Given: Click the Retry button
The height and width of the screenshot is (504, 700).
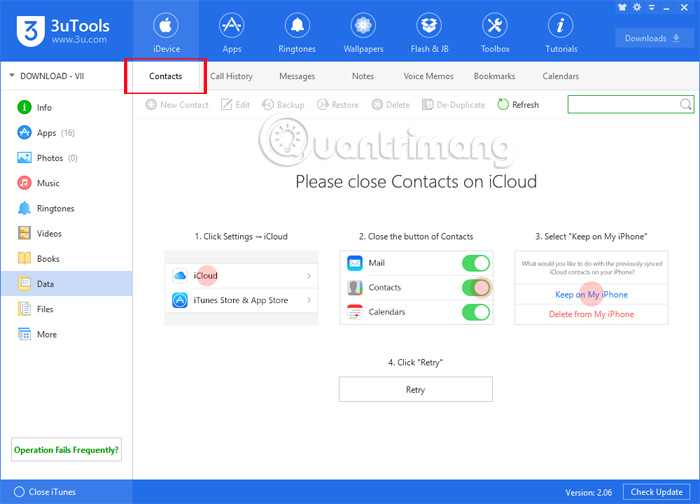Looking at the screenshot, I should click(416, 389).
